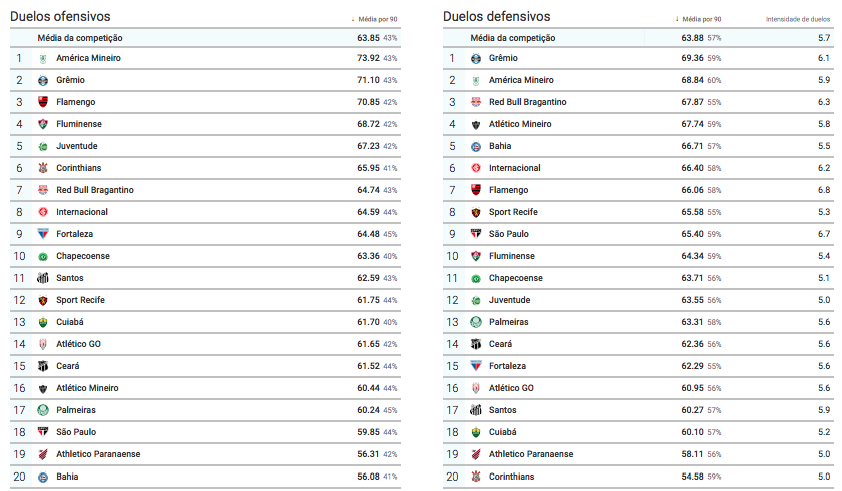842x491 pixels.
Task: Click América Mineiro crest in Duelos ofensivos
Action: coord(43,59)
